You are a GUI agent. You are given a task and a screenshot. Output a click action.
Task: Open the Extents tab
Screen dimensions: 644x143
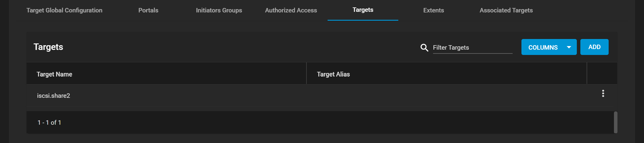coord(433,10)
